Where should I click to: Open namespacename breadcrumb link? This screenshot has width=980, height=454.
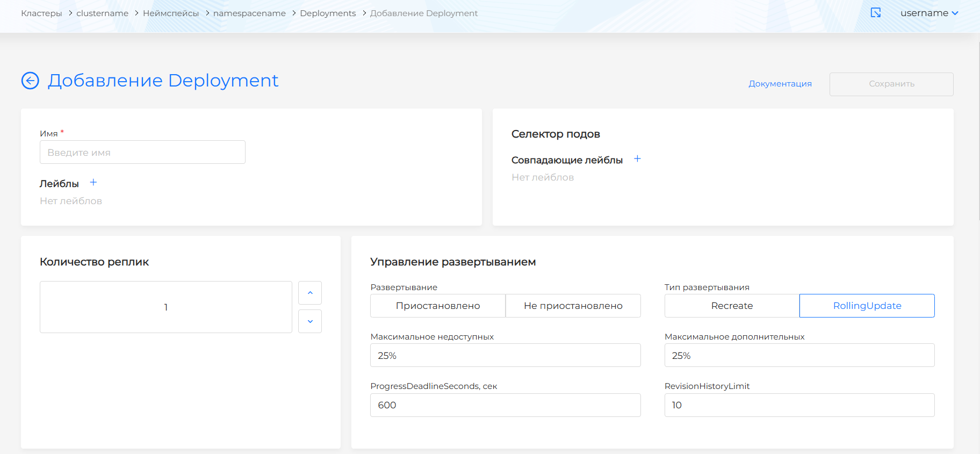pos(249,13)
